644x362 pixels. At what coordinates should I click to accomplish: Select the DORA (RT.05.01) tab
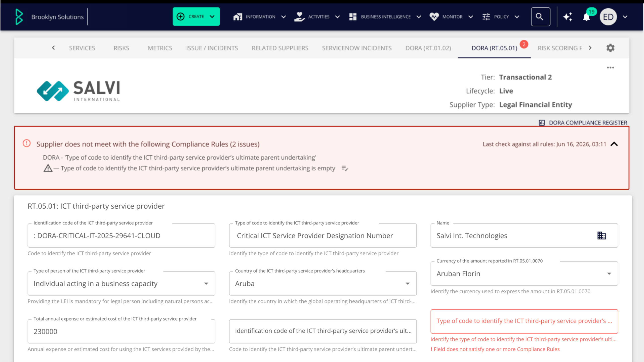(494, 48)
